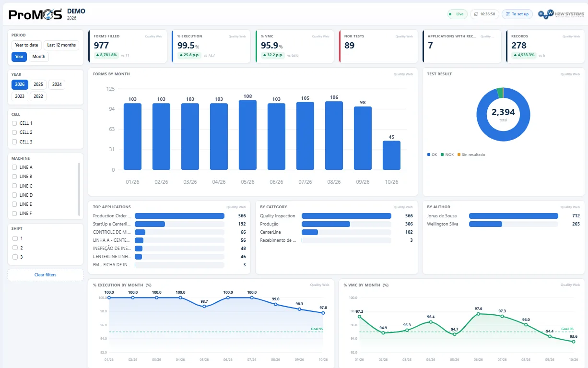Tick the Shift 2 checkbox
Viewport: 588px width, 368px height.
(14, 248)
